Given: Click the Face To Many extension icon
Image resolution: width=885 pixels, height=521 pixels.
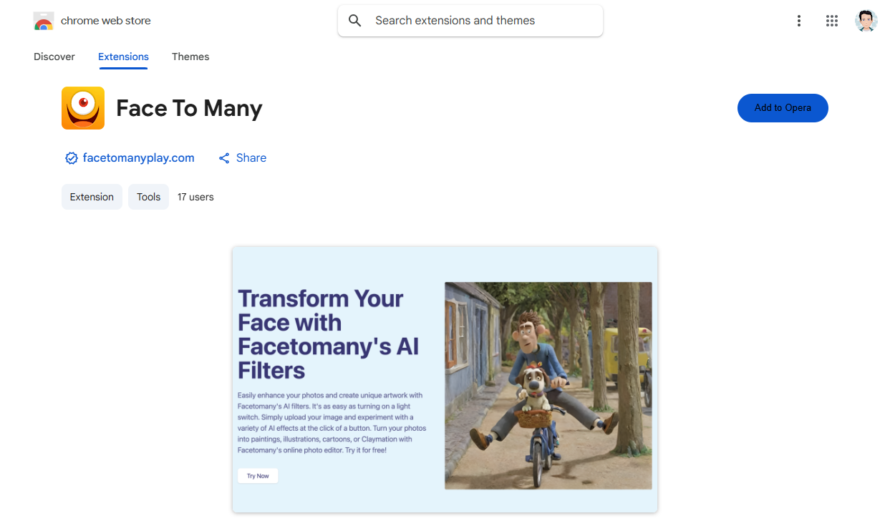Looking at the screenshot, I should (83, 108).
